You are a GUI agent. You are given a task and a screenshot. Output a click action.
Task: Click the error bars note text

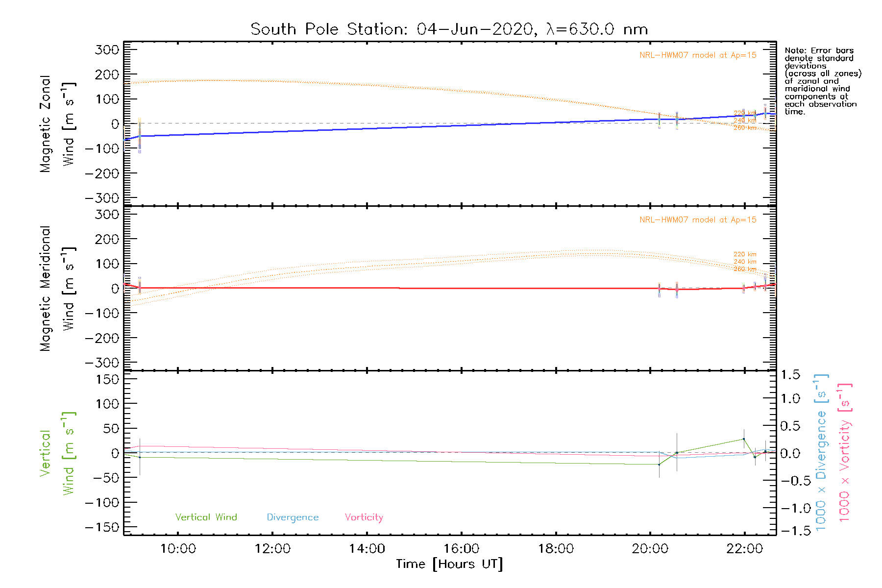tap(822, 81)
